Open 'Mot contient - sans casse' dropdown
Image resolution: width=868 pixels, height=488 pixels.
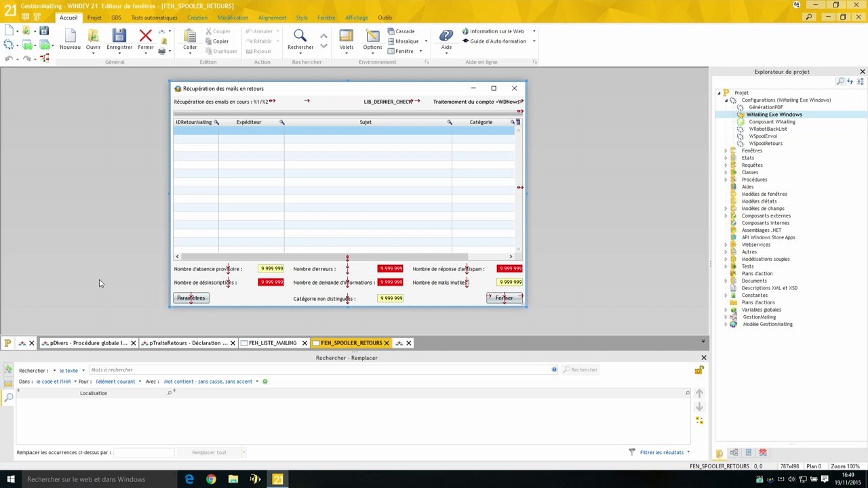pyautogui.click(x=211, y=382)
